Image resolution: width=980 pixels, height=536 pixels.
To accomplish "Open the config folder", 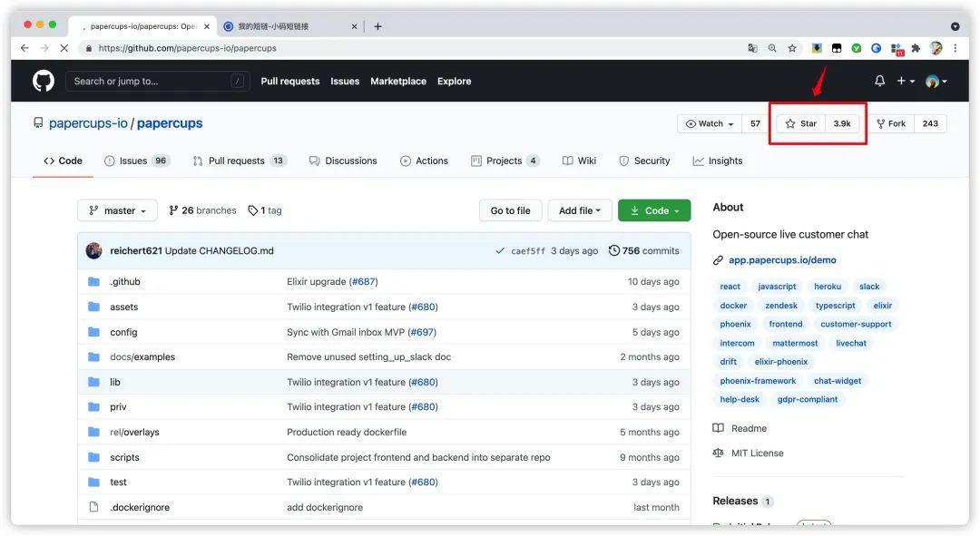I will (123, 332).
